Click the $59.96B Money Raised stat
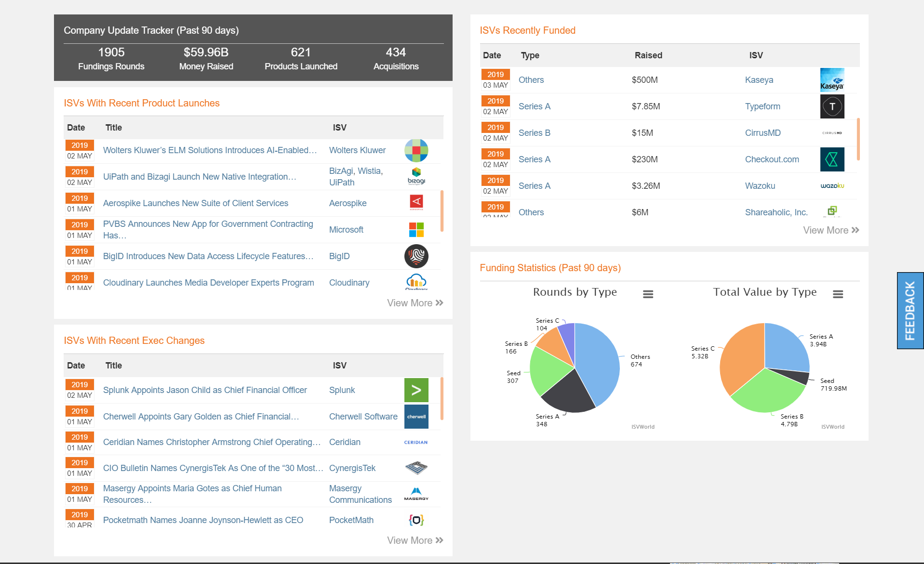This screenshot has height=564, width=924. (x=206, y=58)
